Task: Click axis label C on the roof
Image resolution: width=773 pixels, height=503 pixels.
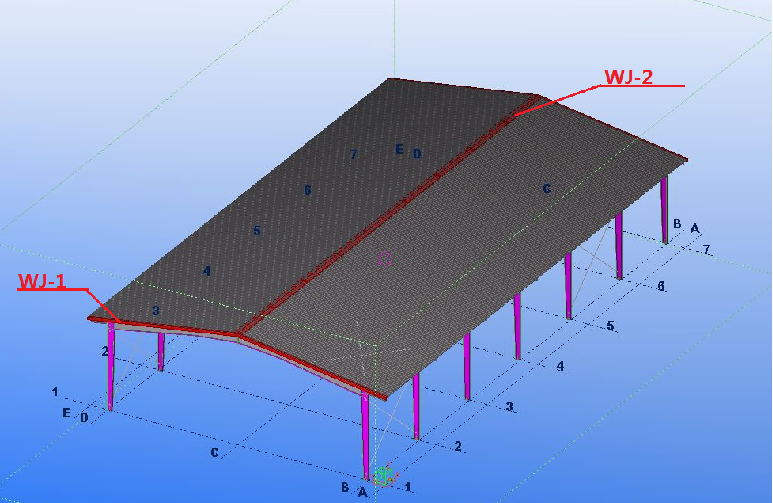Action: click(x=546, y=188)
